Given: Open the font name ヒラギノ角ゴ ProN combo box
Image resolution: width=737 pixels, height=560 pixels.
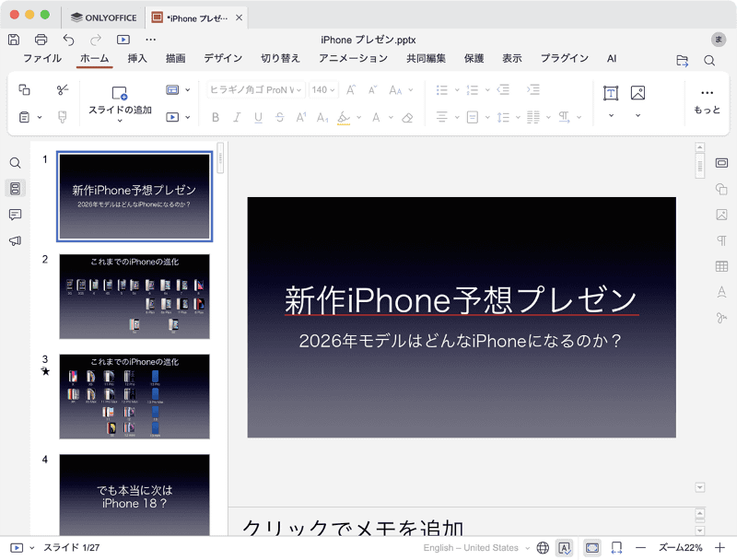Looking at the screenshot, I should [x=256, y=89].
